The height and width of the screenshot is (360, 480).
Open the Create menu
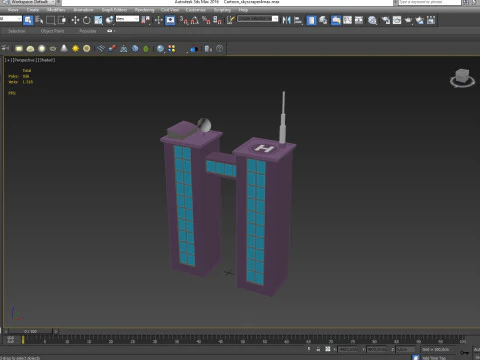[33, 10]
